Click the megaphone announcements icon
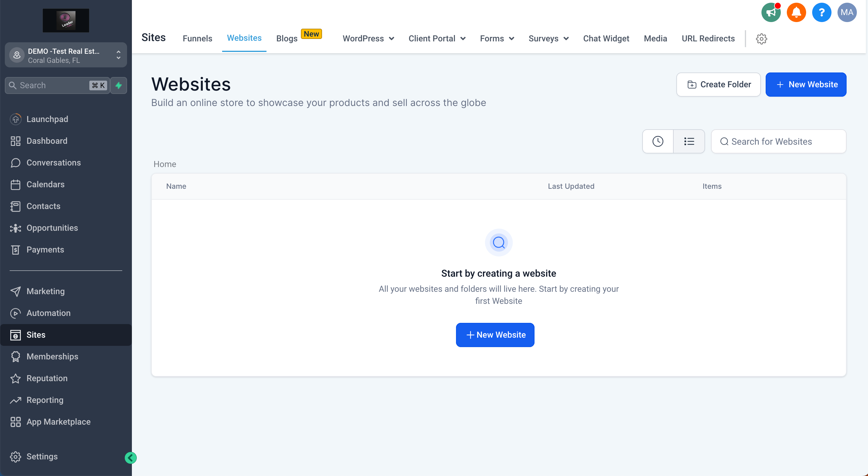 point(771,12)
